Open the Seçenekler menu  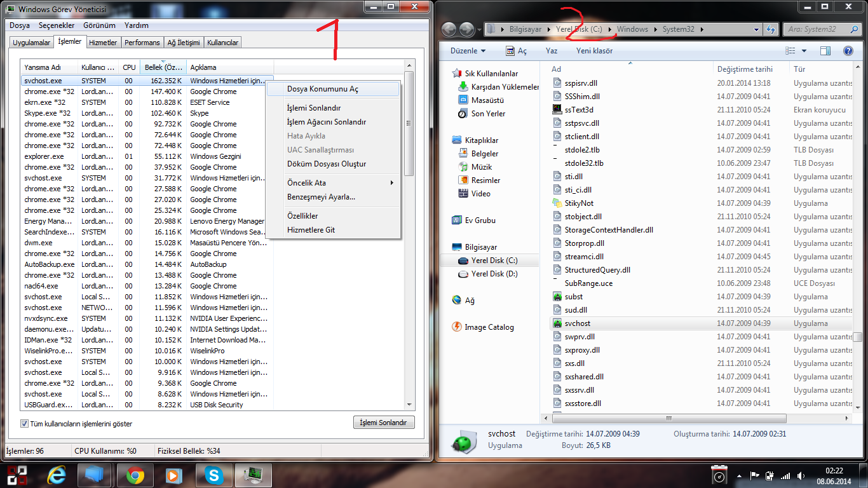tap(57, 25)
